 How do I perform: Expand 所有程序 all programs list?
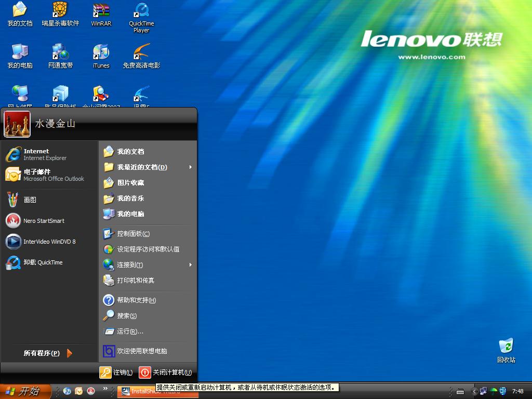[x=48, y=353]
